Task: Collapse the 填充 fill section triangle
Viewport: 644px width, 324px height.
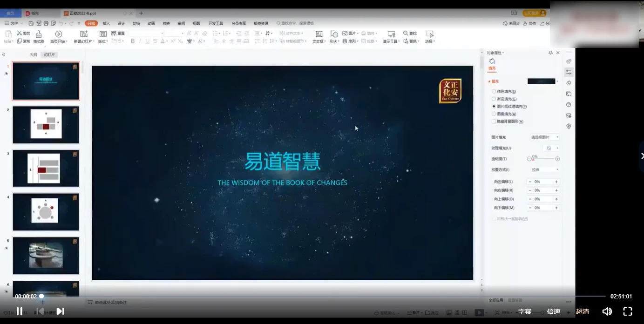Action: click(489, 81)
